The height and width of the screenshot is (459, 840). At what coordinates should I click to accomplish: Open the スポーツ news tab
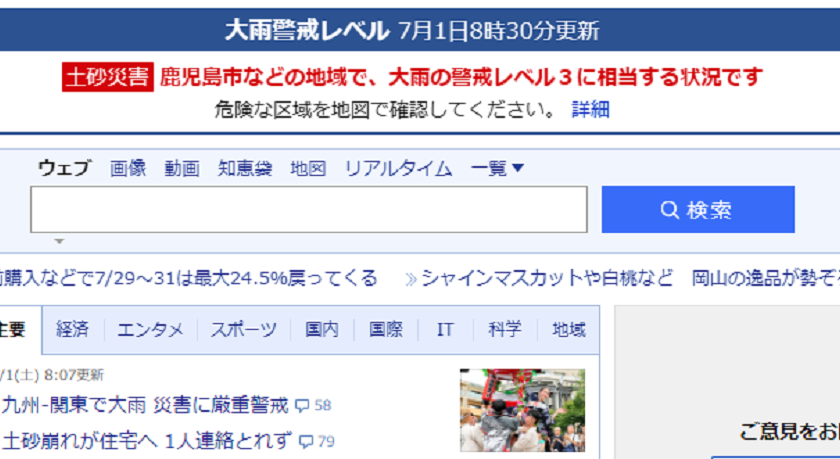click(244, 329)
